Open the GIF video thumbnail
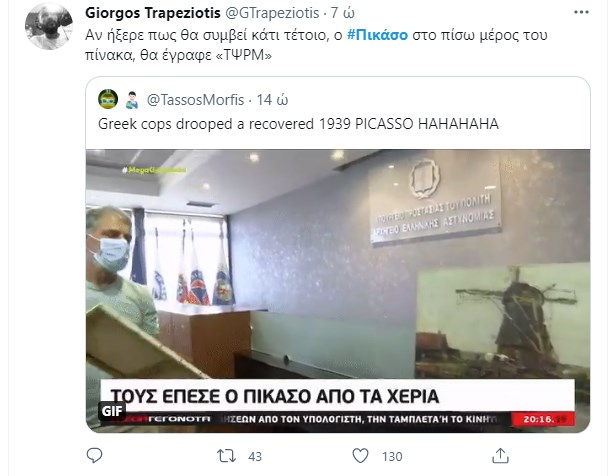Screen dimensions: 611x476 click(338, 291)
